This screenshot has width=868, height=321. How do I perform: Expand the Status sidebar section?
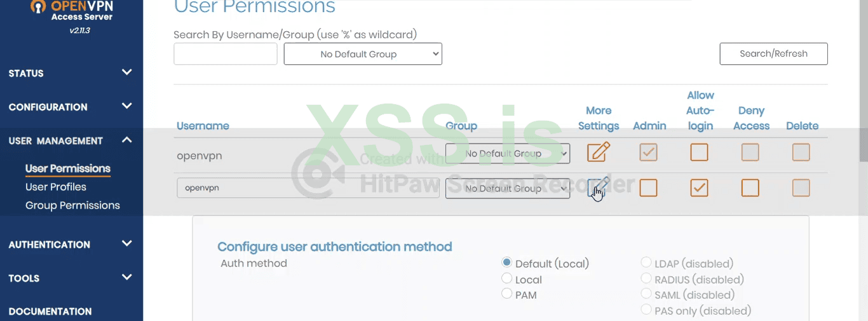71,73
